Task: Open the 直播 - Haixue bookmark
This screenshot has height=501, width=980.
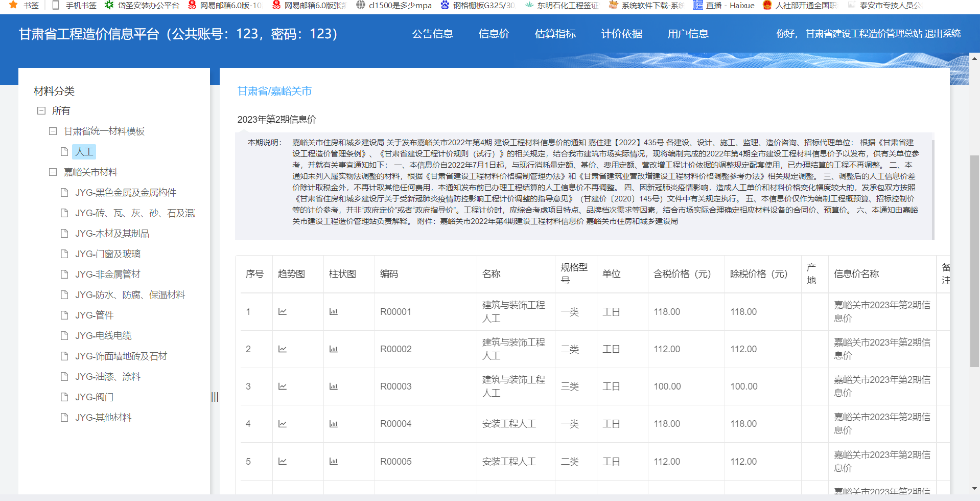Action: coord(724,5)
